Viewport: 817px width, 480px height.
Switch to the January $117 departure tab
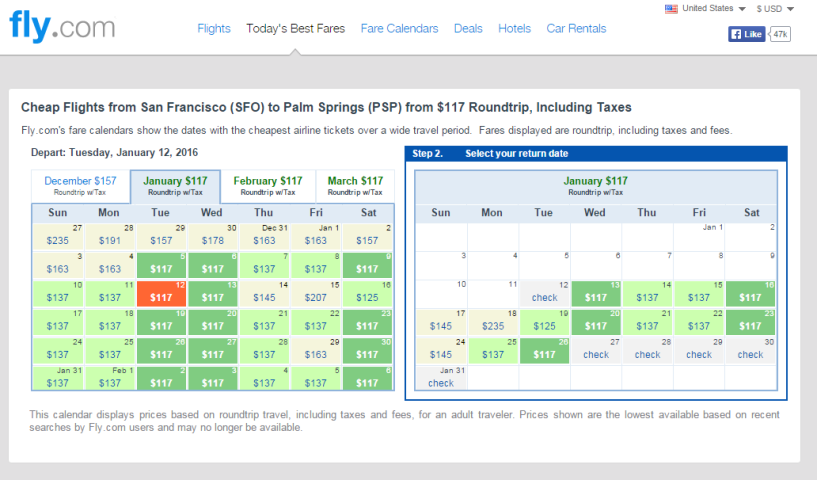click(x=175, y=186)
